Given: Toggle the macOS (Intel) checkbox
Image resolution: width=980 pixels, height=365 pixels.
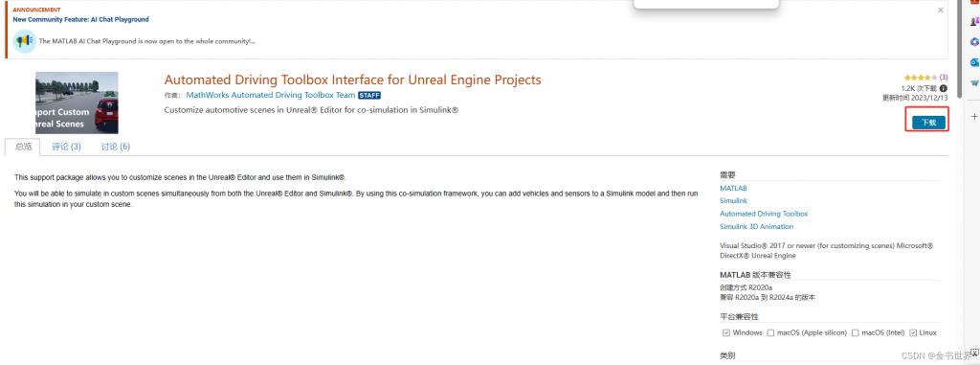Looking at the screenshot, I should click(x=855, y=332).
